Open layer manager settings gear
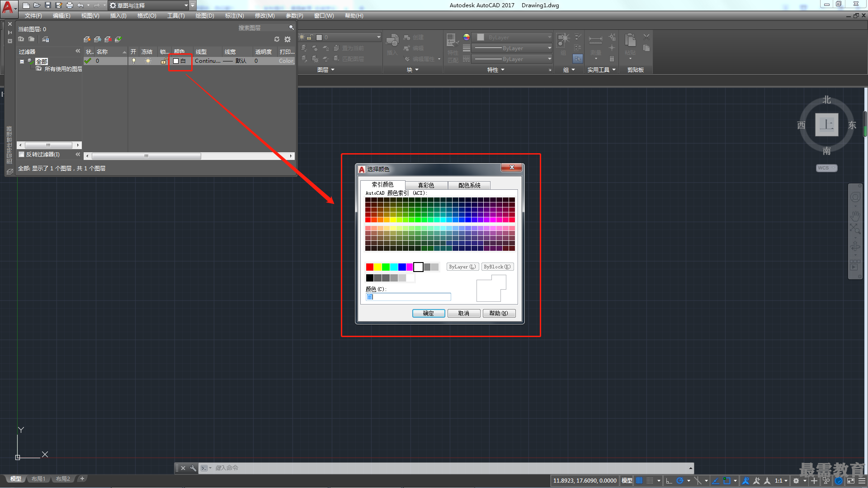868x488 pixels. 288,39
